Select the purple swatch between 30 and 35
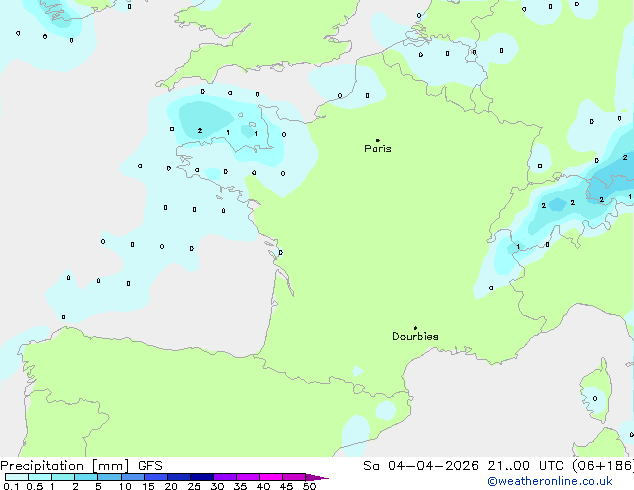The height and width of the screenshot is (490, 634). click(x=224, y=477)
